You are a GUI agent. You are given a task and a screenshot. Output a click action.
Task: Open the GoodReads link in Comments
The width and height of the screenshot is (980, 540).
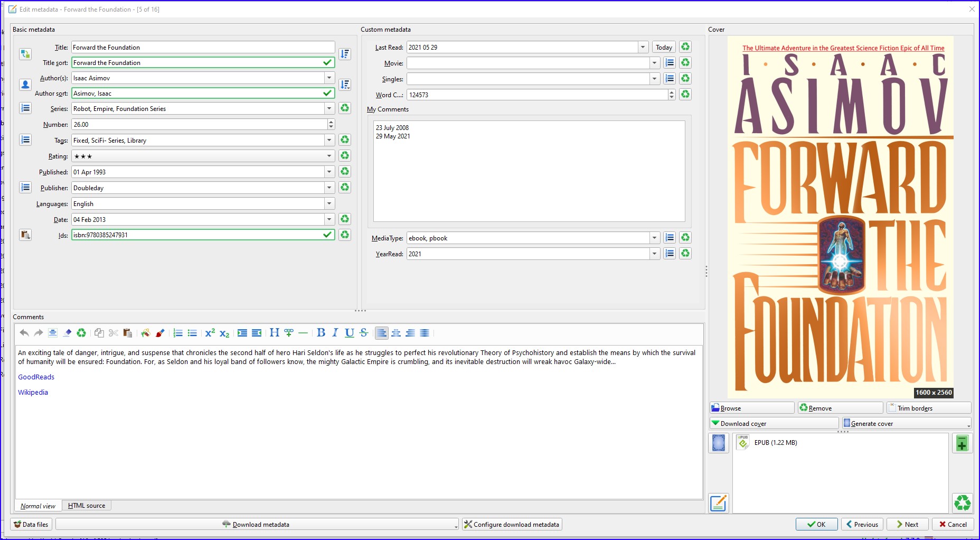(x=36, y=377)
